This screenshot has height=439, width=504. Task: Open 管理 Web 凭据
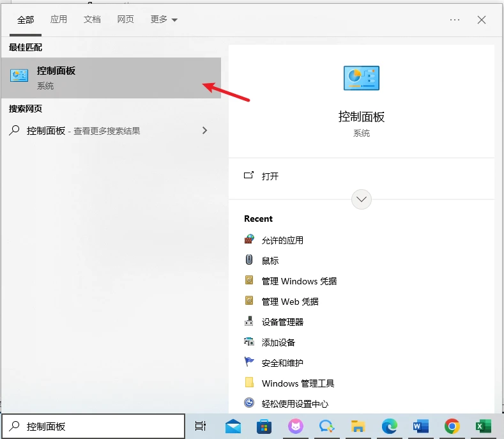(x=290, y=302)
